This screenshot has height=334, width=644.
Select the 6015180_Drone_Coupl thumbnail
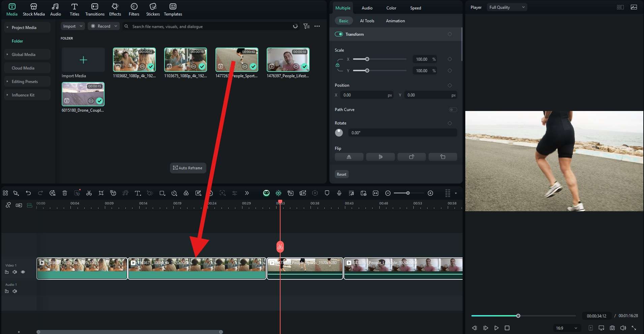click(83, 94)
